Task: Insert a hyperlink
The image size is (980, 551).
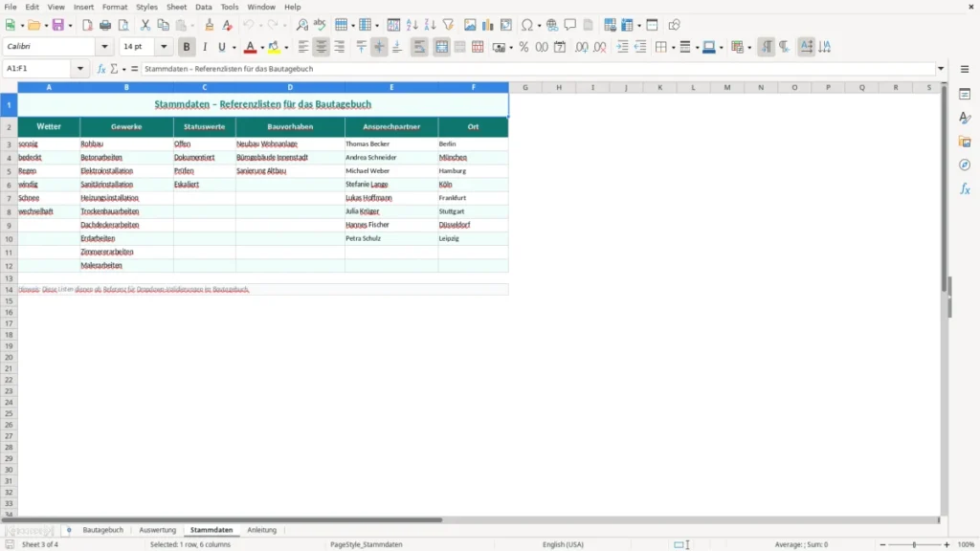Action: 552,25
